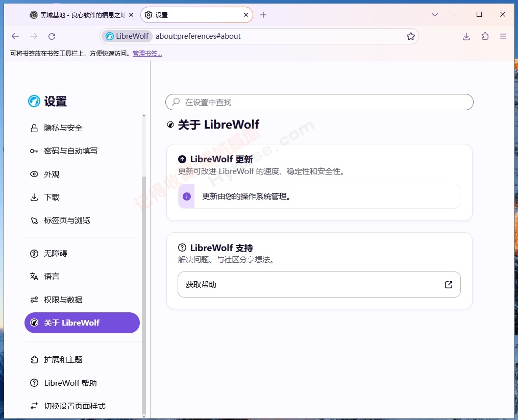Open a new tab with the plus button

[x=263, y=15]
